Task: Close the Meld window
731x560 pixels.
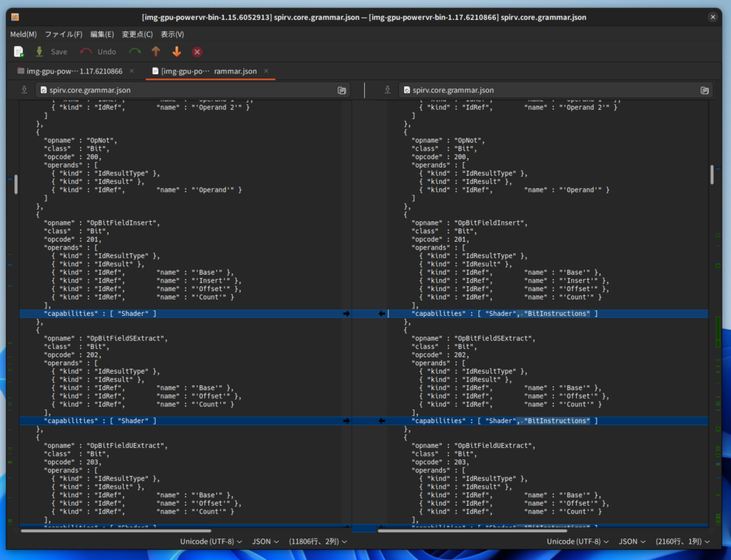Action: click(x=713, y=17)
